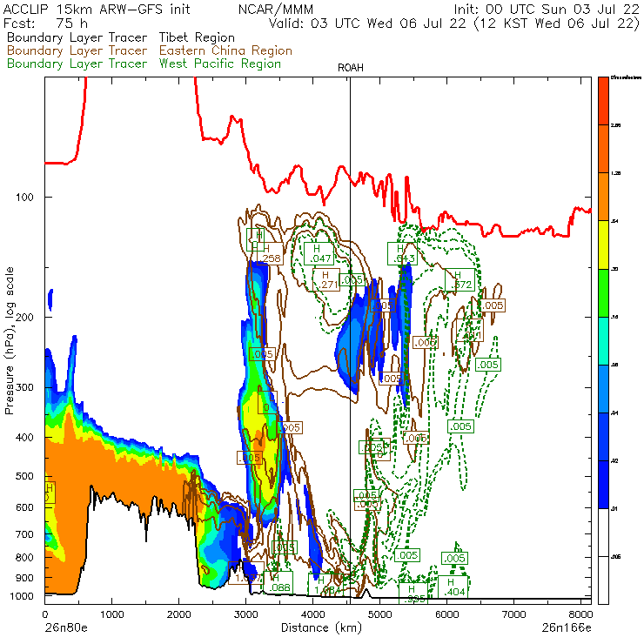The image size is (644, 644).
Task: Click the cyan colorbar segment
Action: 603,341
